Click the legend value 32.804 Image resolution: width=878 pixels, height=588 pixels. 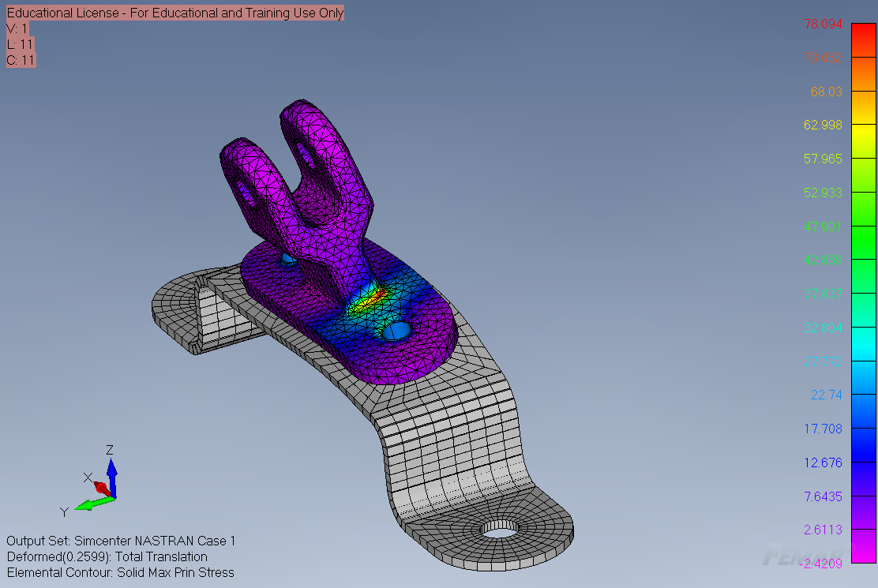click(823, 328)
